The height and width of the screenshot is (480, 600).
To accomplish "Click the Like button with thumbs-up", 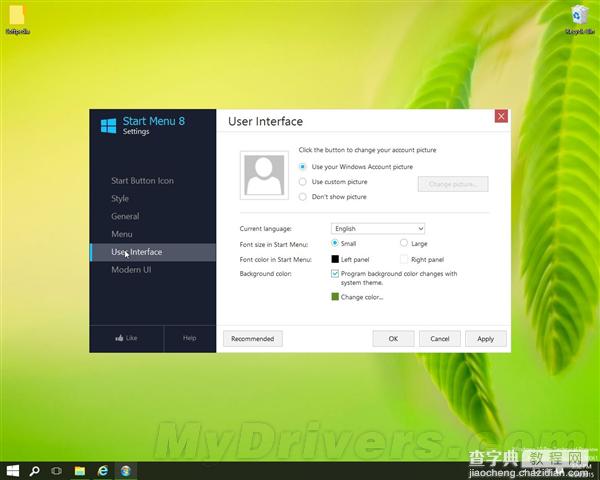I will point(126,338).
